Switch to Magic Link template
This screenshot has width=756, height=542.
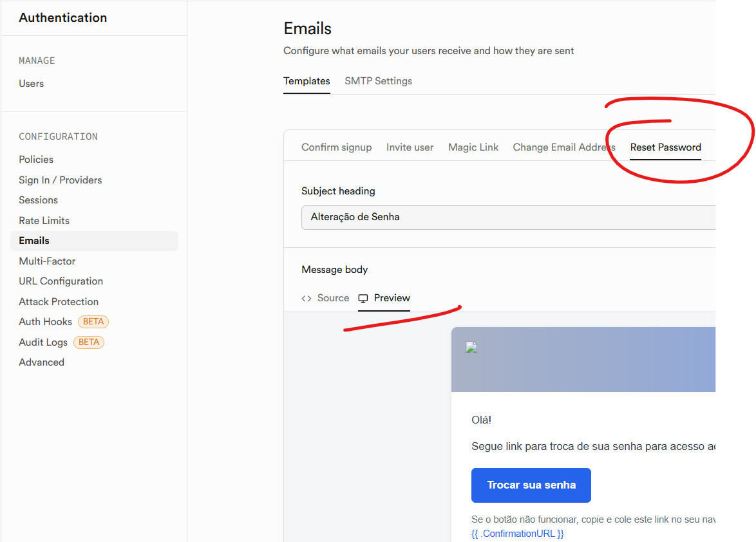pyautogui.click(x=473, y=147)
